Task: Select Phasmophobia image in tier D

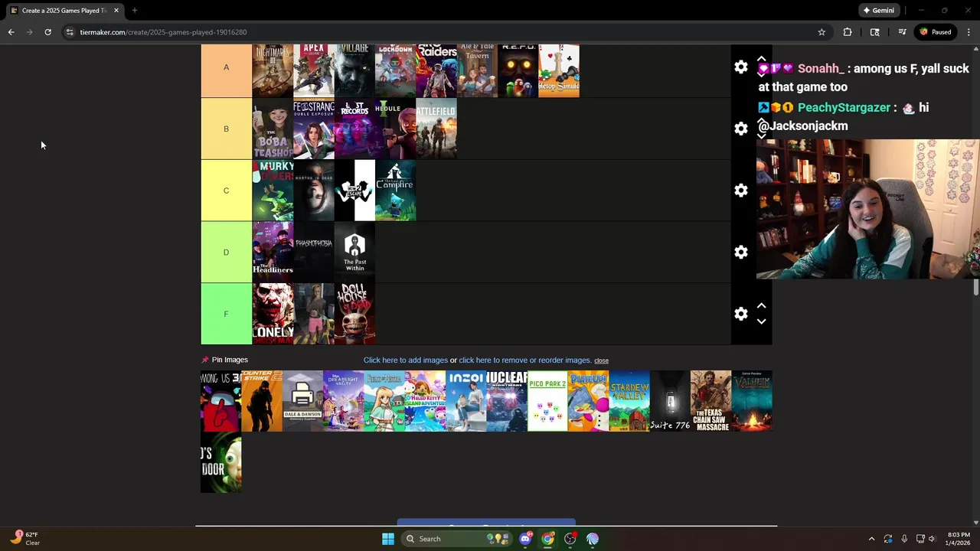Action: [314, 252]
